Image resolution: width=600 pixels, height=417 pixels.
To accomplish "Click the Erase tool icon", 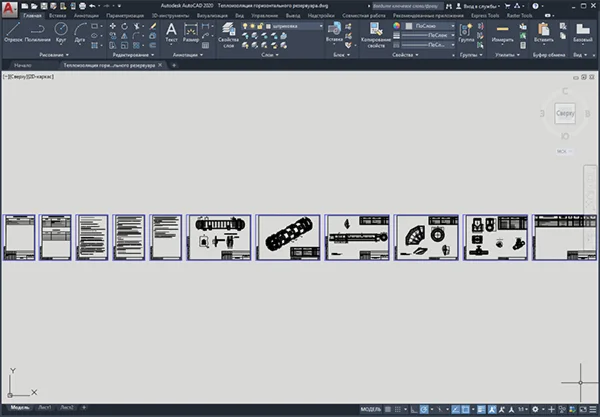I will pos(153,26).
